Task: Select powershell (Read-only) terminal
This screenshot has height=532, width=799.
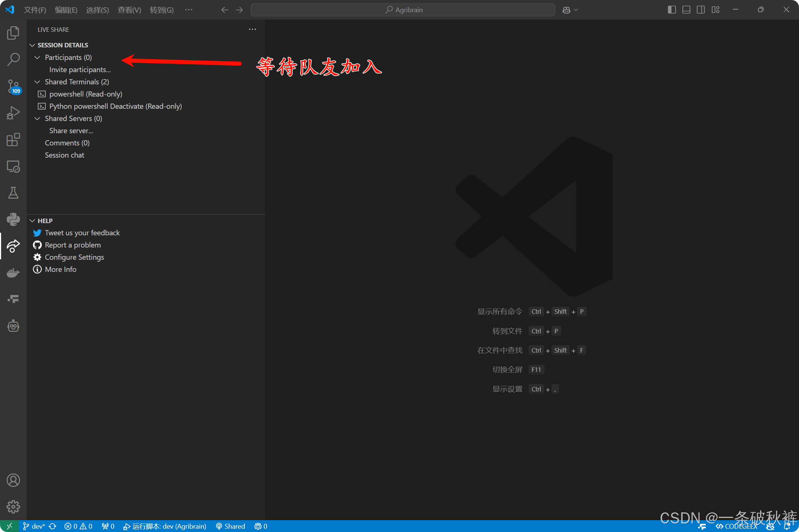Action: click(85, 94)
